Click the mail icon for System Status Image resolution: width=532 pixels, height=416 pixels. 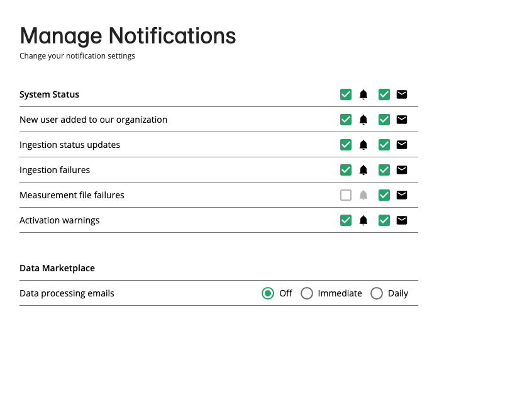point(402,94)
